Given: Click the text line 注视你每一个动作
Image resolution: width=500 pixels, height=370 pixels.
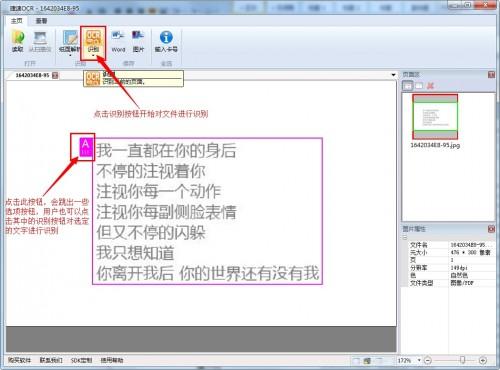Looking at the screenshot, I should click(159, 191).
